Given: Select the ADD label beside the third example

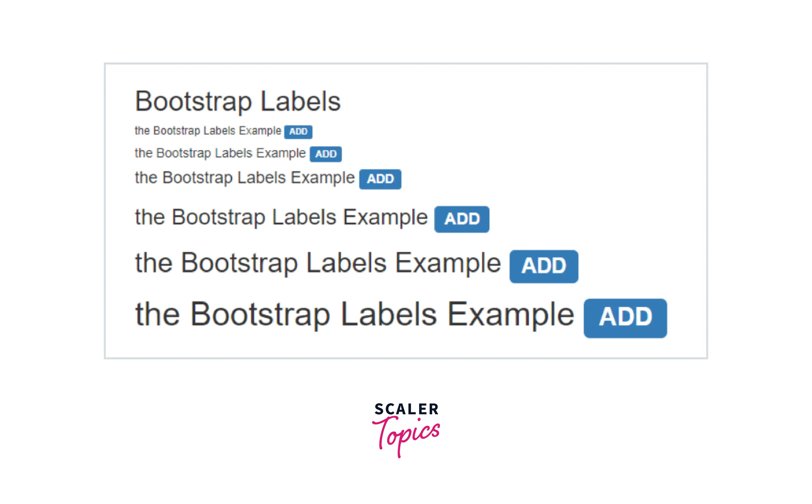Looking at the screenshot, I should (x=380, y=179).
